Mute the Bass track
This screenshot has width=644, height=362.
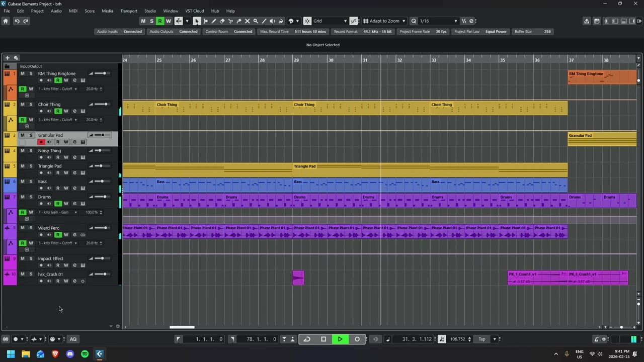point(22,182)
